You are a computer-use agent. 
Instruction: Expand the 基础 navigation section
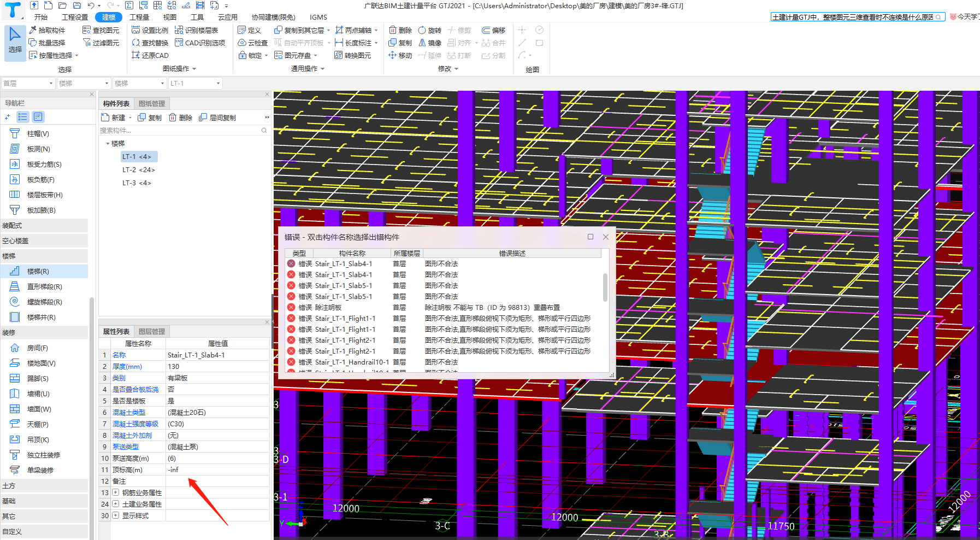click(44, 501)
